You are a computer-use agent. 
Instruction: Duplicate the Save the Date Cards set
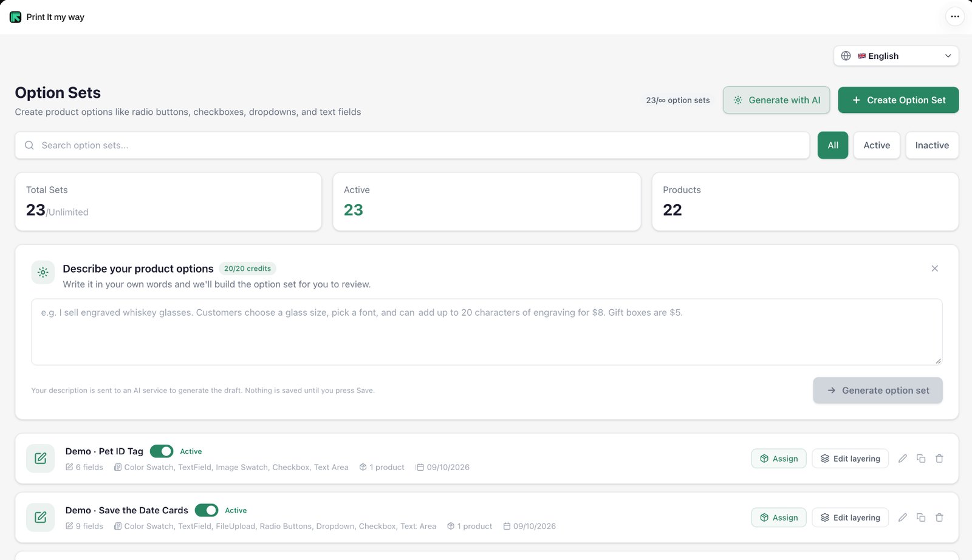[x=921, y=517]
